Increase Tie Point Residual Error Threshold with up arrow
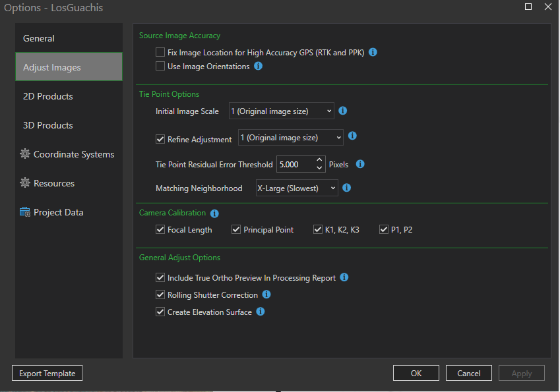 [x=320, y=160]
